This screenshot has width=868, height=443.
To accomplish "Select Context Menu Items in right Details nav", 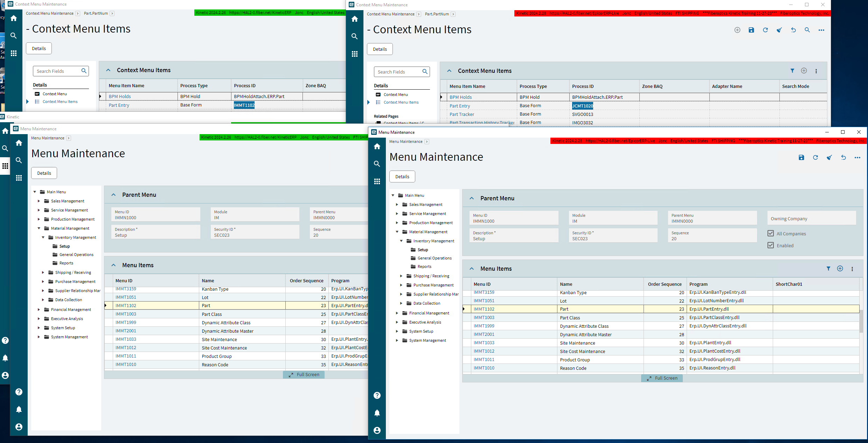I will click(401, 102).
